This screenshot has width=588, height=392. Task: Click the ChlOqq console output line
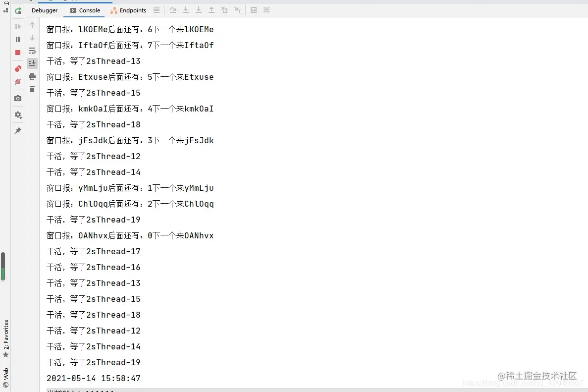click(x=130, y=204)
